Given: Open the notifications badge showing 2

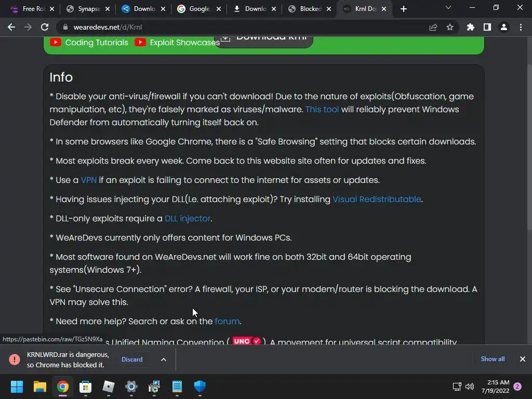Looking at the screenshot, I should pyautogui.click(x=517, y=387).
